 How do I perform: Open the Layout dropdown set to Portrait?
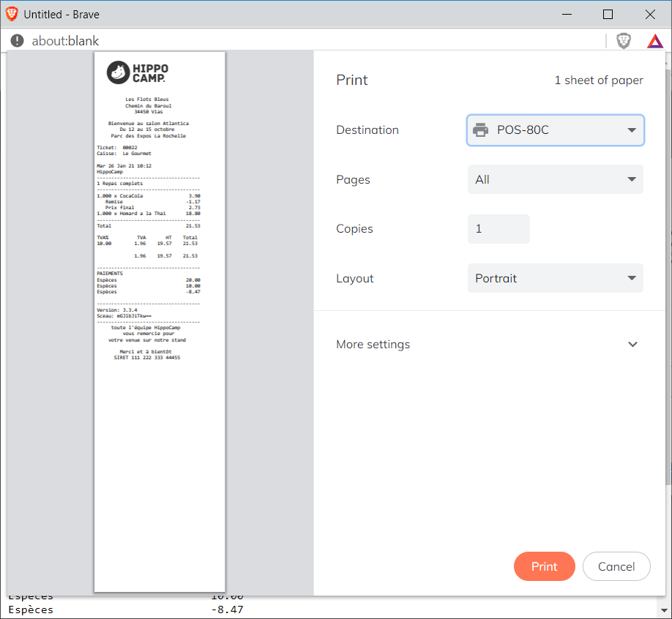coord(556,278)
